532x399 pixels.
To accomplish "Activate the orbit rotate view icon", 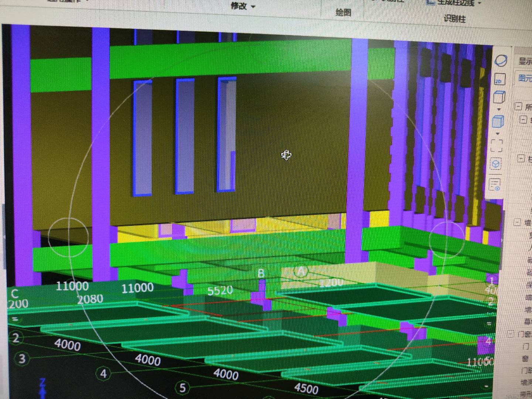I will [x=501, y=60].
